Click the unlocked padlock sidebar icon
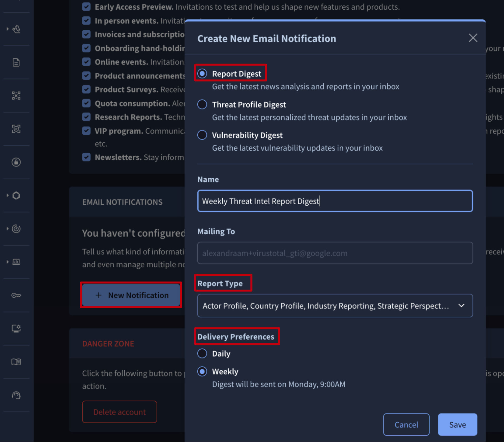The height and width of the screenshot is (442, 504). [x=16, y=162]
